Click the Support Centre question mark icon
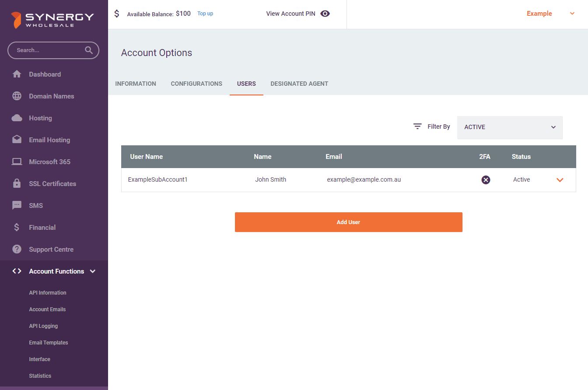The image size is (588, 390). coord(17,249)
